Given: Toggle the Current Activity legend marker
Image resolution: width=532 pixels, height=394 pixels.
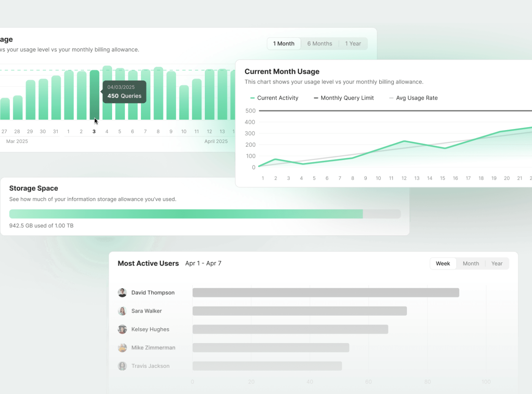Looking at the screenshot, I should (x=252, y=98).
